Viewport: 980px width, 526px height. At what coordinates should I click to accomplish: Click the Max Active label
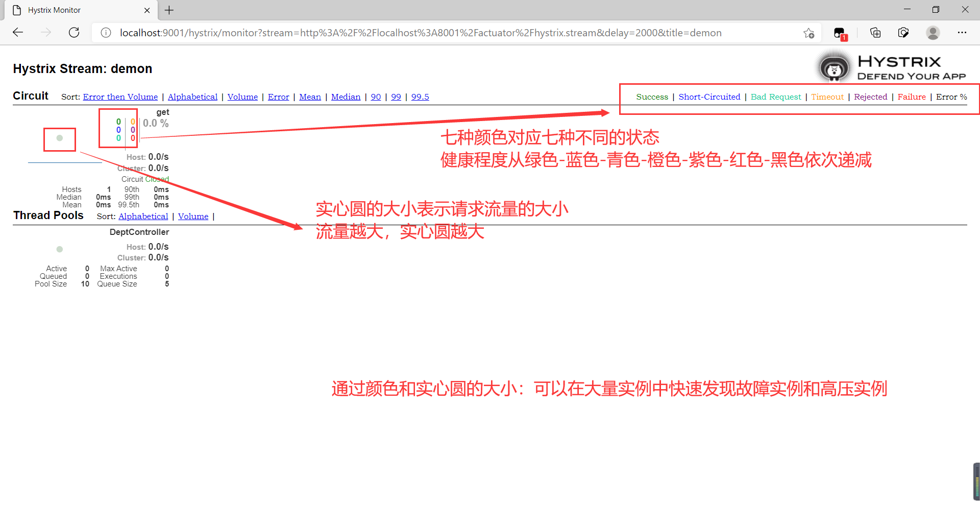click(x=118, y=269)
